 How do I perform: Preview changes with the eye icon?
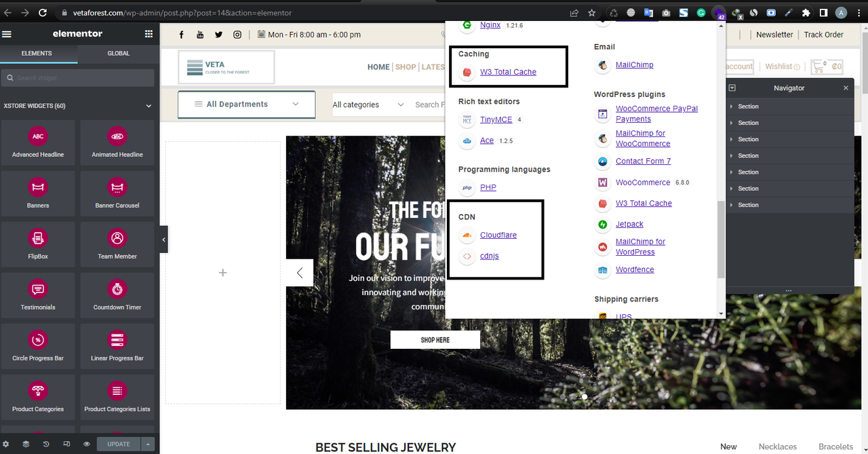click(x=87, y=444)
